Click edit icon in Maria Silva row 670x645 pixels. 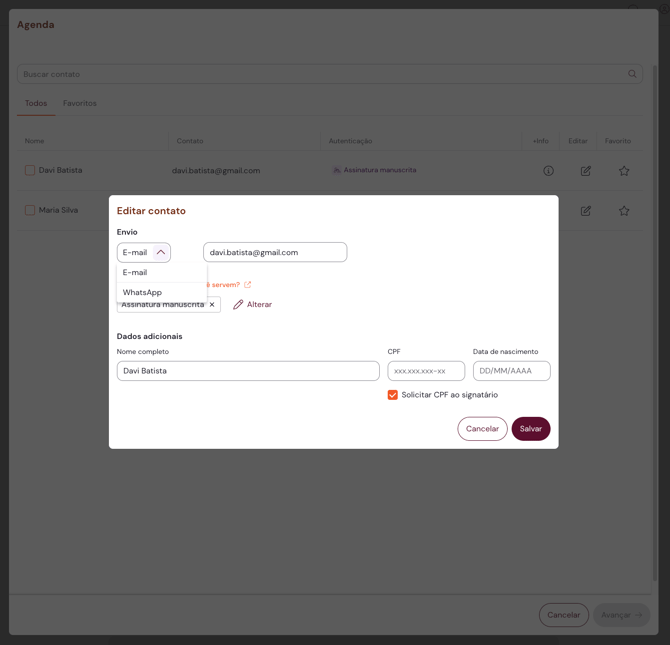586,211
